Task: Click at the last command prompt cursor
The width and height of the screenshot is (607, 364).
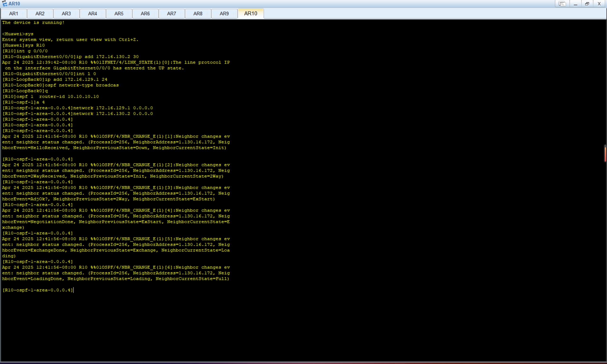Action: 74,290
